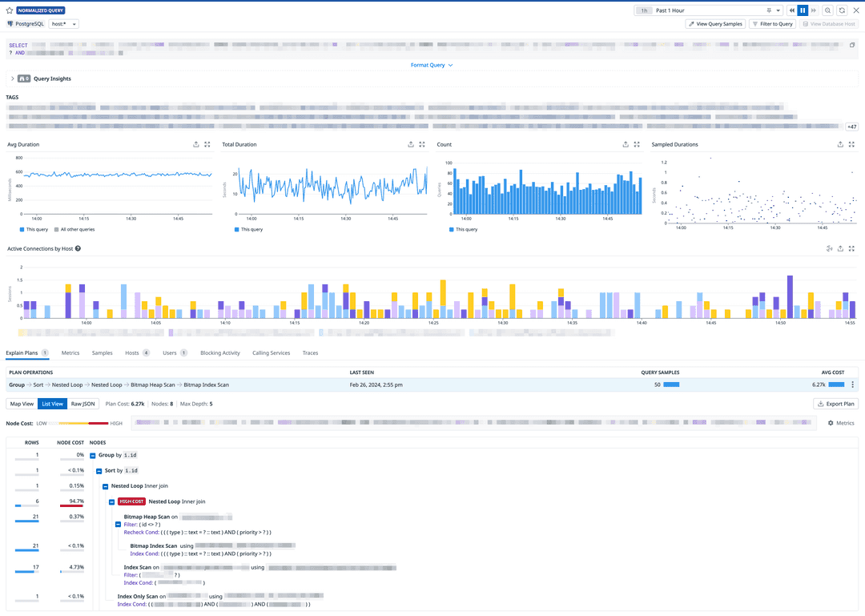Open the Calling Services tab
The height and width of the screenshot is (616, 865).
click(x=271, y=352)
